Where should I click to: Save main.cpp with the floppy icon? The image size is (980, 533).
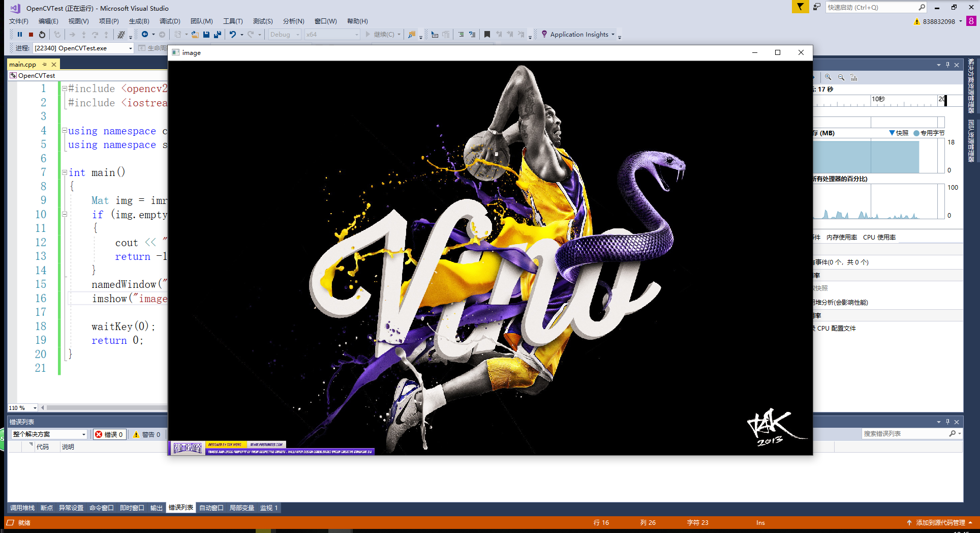tap(206, 35)
